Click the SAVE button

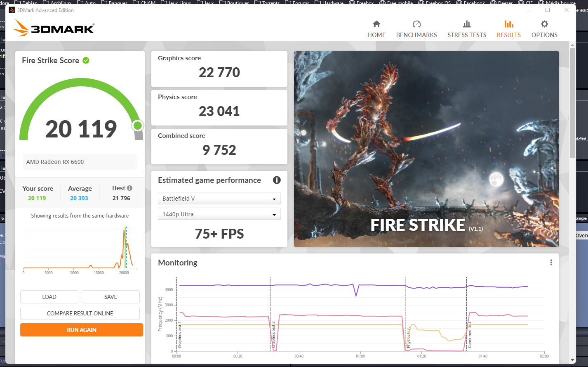pyautogui.click(x=111, y=297)
